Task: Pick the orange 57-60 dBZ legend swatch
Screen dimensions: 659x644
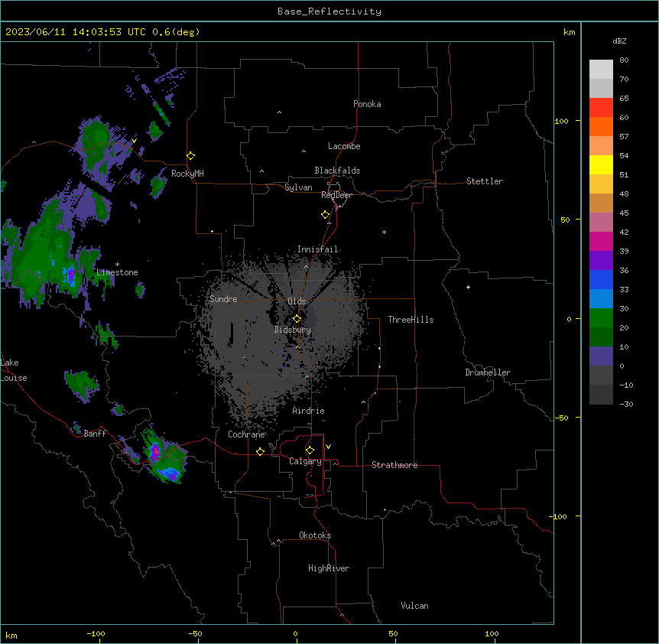Action: [x=601, y=126]
